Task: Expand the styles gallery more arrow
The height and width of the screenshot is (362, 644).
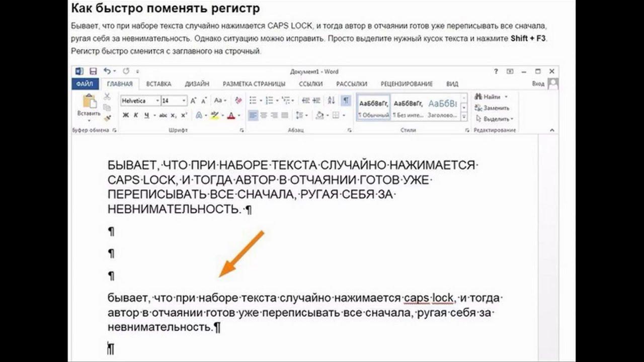Action: click(x=463, y=117)
